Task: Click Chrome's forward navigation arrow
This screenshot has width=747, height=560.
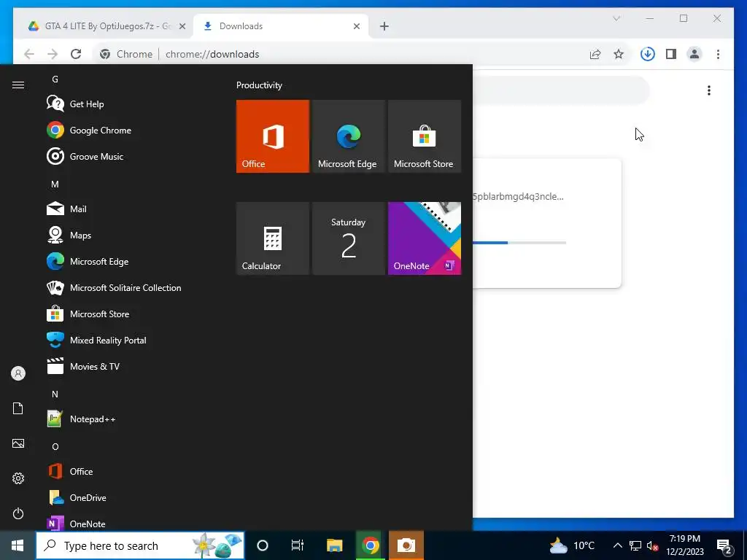Action: point(53,54)
